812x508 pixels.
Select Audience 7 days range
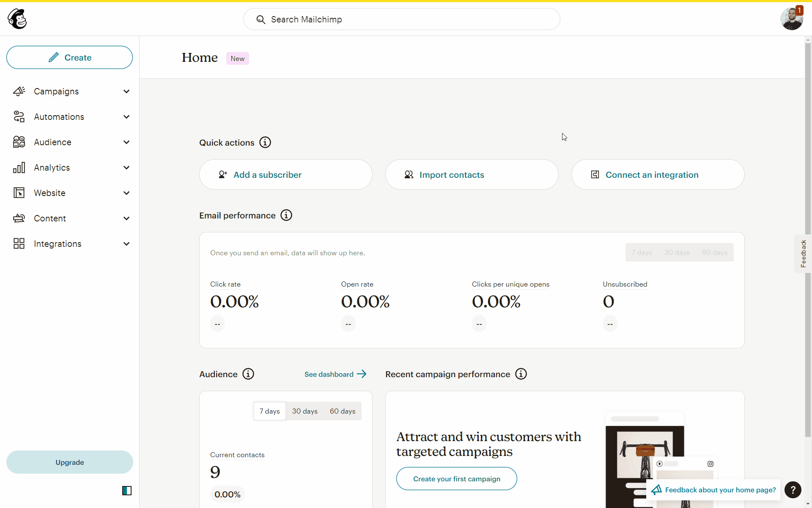click(x=270, y=411)
